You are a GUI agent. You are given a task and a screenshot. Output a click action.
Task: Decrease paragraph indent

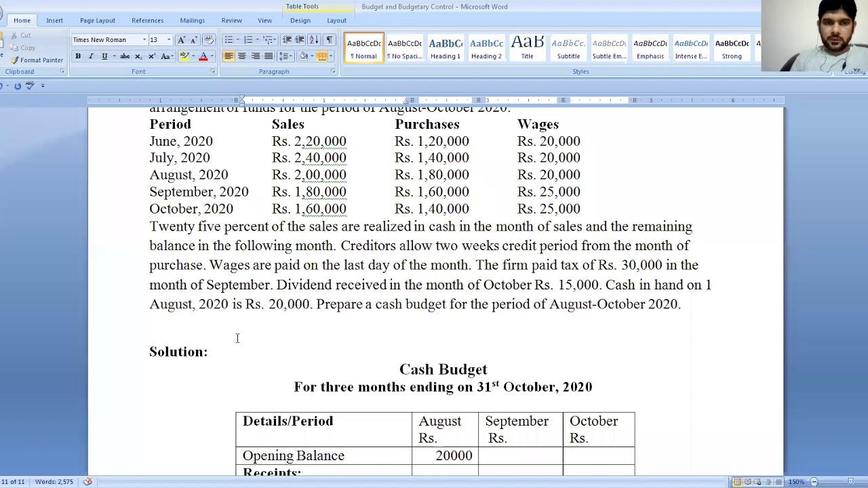point(287,40)
